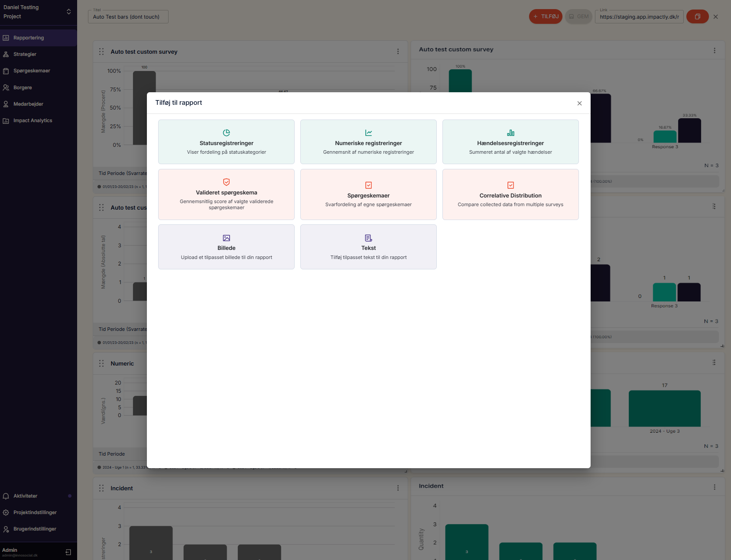Viewport: 731px width, 560px height.
Task: Click the Numeriske registreringer line chart icon
Action: point(368,133)
